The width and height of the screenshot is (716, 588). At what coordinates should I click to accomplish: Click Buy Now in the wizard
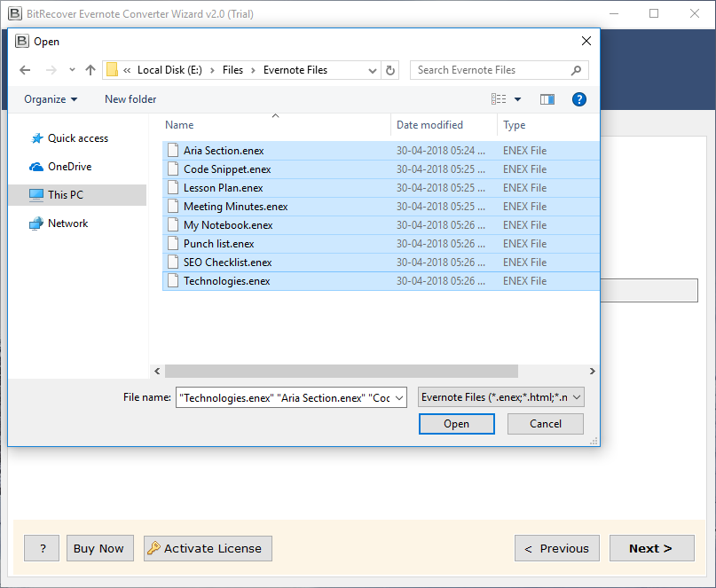pos(100,548)
